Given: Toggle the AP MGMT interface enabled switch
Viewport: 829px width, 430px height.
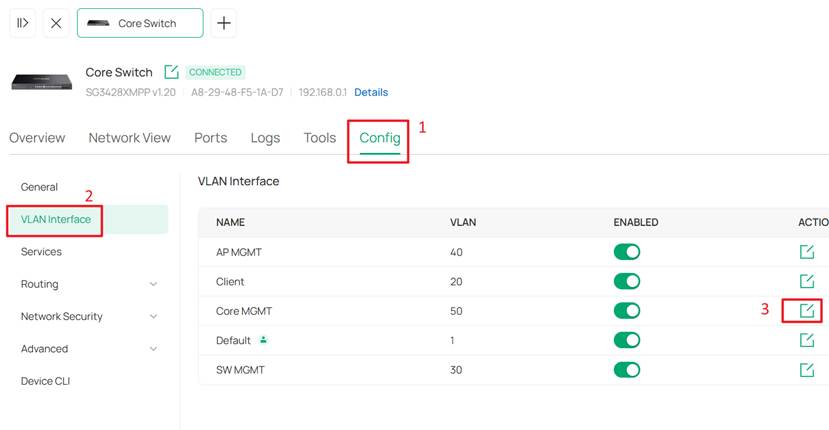Looking at the screenshot, I should [x=627, y=252].
